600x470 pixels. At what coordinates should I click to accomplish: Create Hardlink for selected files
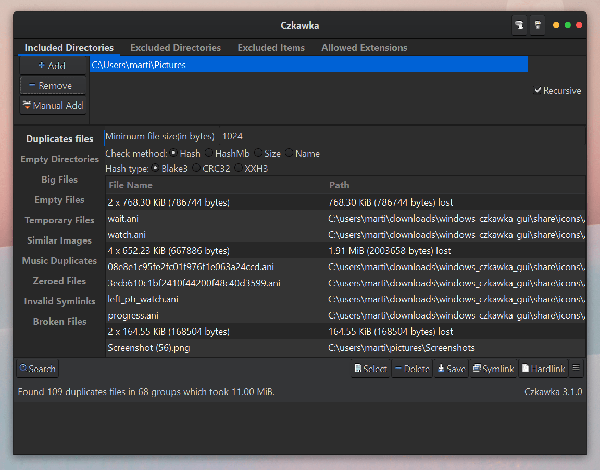coord(543,369)
